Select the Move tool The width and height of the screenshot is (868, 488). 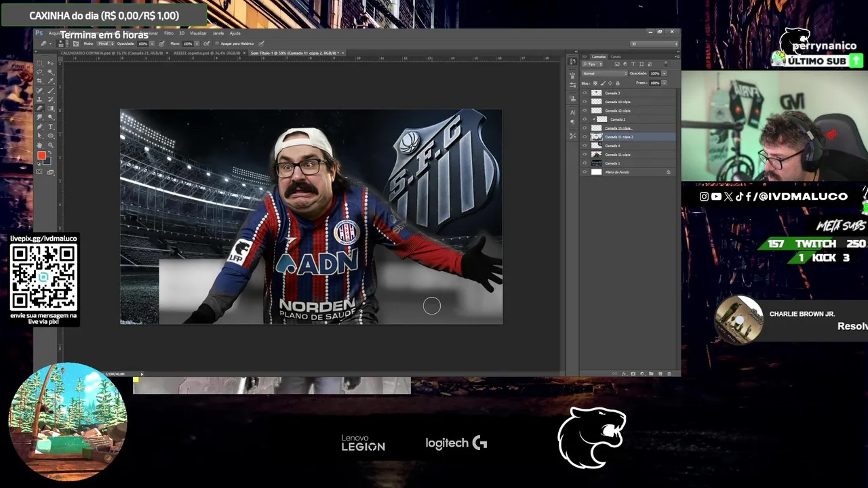(x=51, y=62)
